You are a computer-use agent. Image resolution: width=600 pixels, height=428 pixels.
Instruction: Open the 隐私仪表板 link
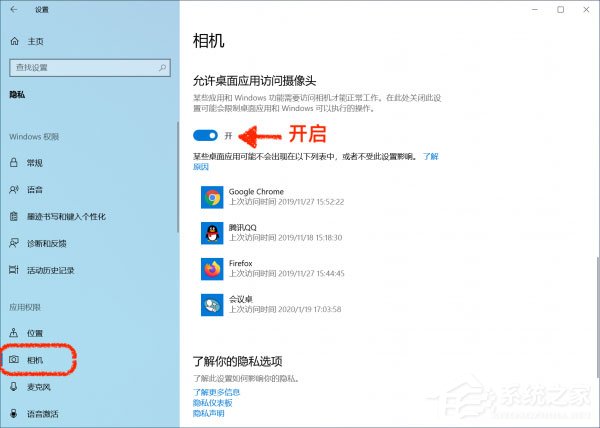click(212, 403)
